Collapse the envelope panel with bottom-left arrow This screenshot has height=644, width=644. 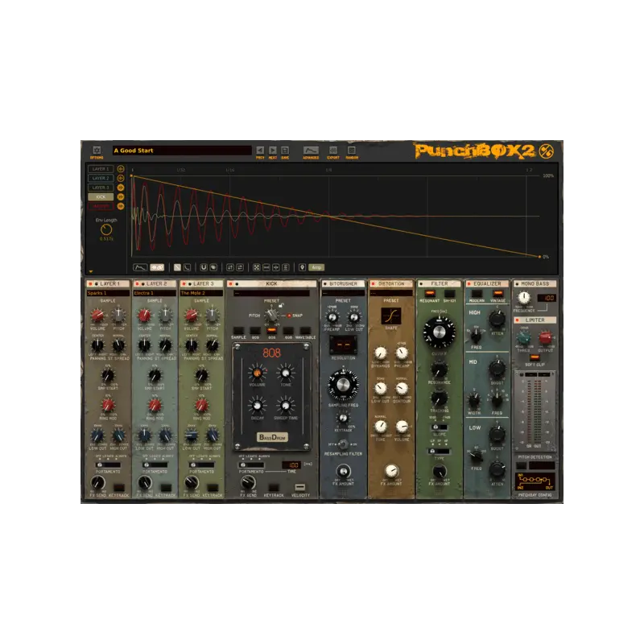click(x=91, y=271)
